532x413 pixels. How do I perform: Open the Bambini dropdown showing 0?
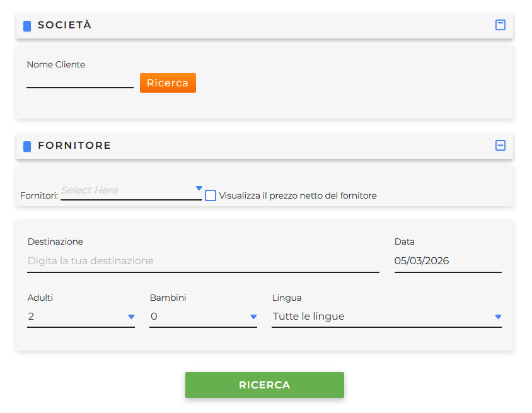click(198, 317)
